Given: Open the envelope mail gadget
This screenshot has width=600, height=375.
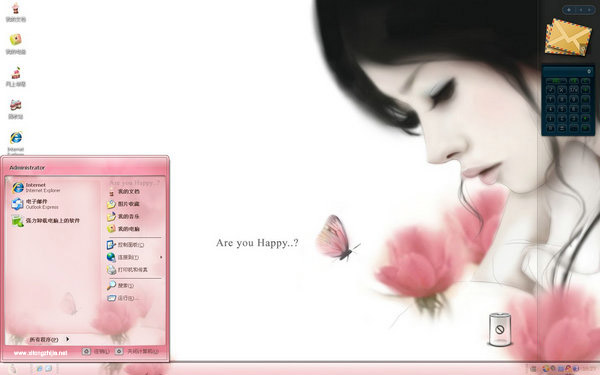Looking at the screenshot, I should click(x=568, y=38).
